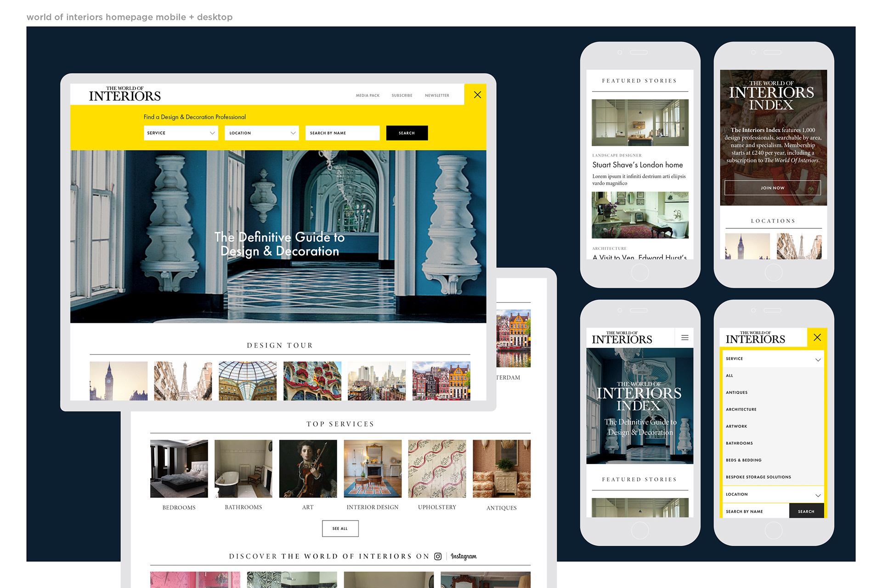
Task: Open the Interior Design service thumbnail
Action: coord(373,469)
